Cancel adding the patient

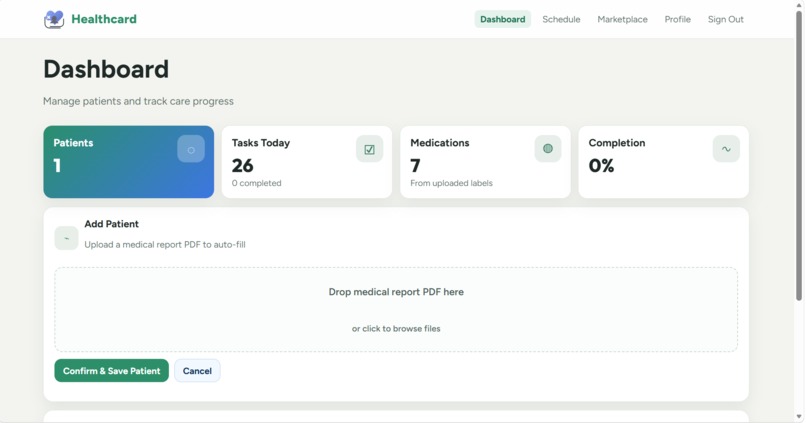pos(197,371)
